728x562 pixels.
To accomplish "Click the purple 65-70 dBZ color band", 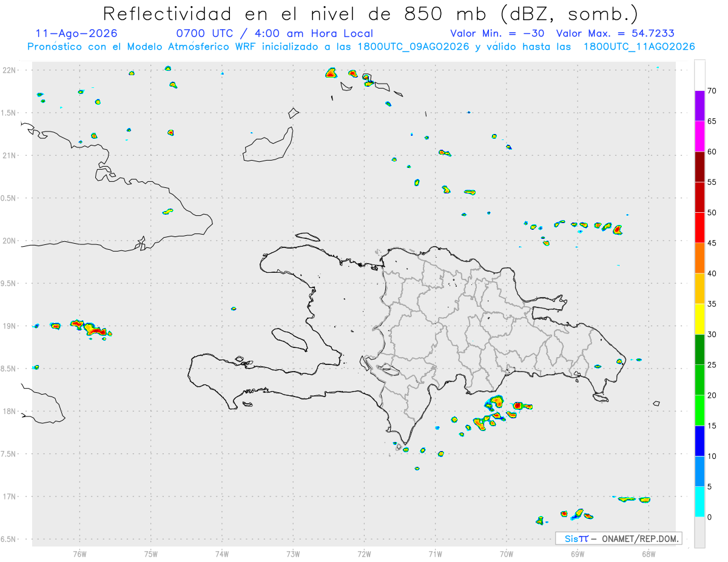I will (x=699, y=106).
